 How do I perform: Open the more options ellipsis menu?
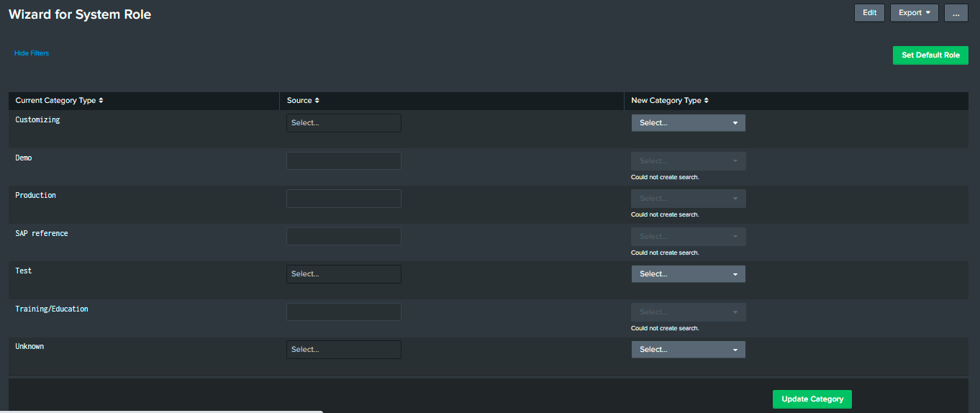point(956,13)
